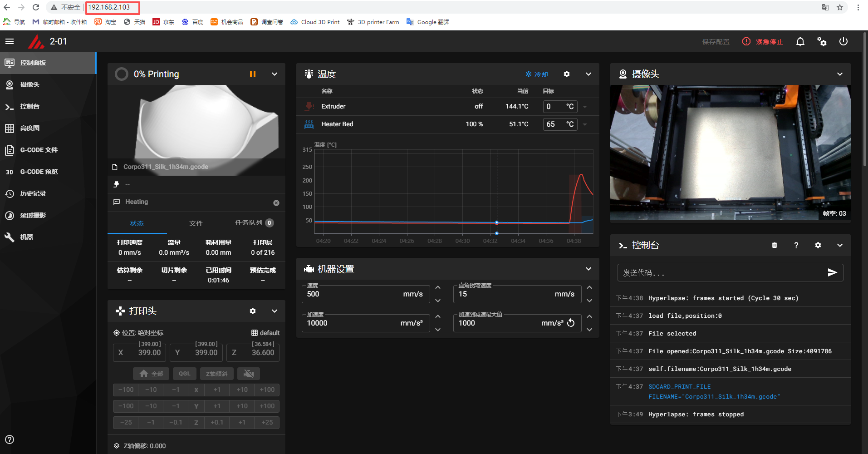Open temperature panel settings gear
868x454 pixels.
coord(566,74)
